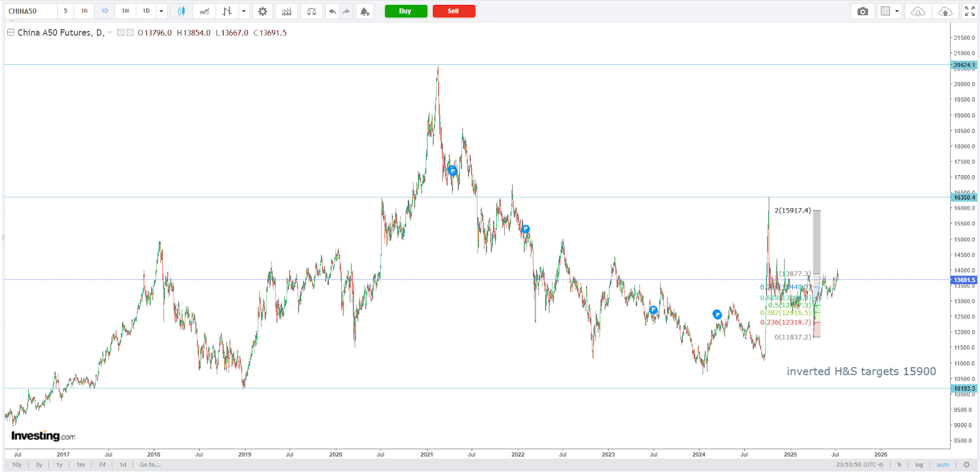
Task: Click P marker in early 2022
Action: pyautogui.click(x=526, y=229)
